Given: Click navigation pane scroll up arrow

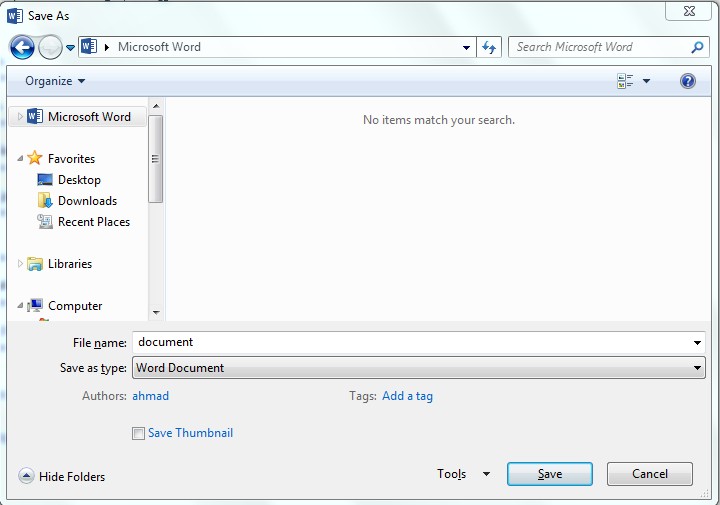Looking at the screenshot, I should pos(156,106).
